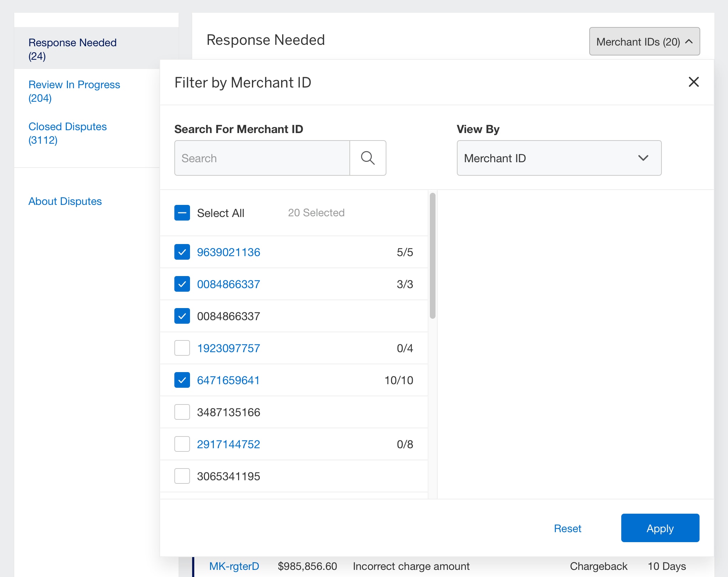728x577 pixels.
Task: Open the About Disputes link
Action: coord(65,201)
